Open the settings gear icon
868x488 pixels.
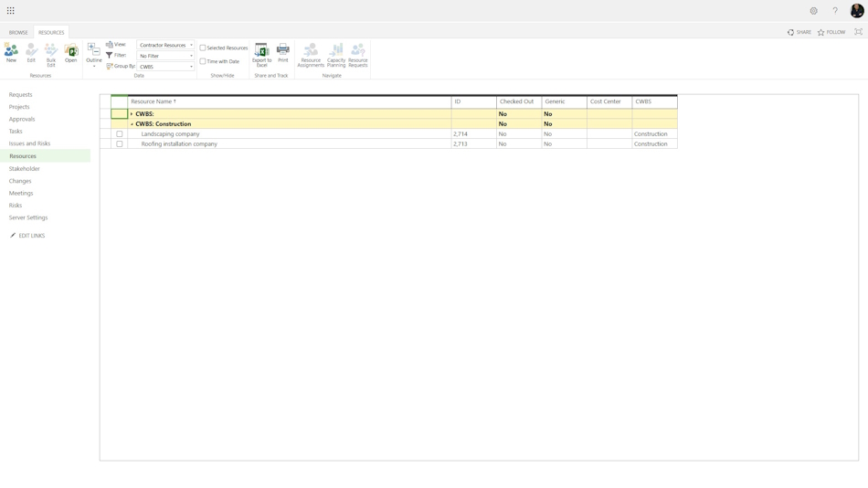(813, 11)
